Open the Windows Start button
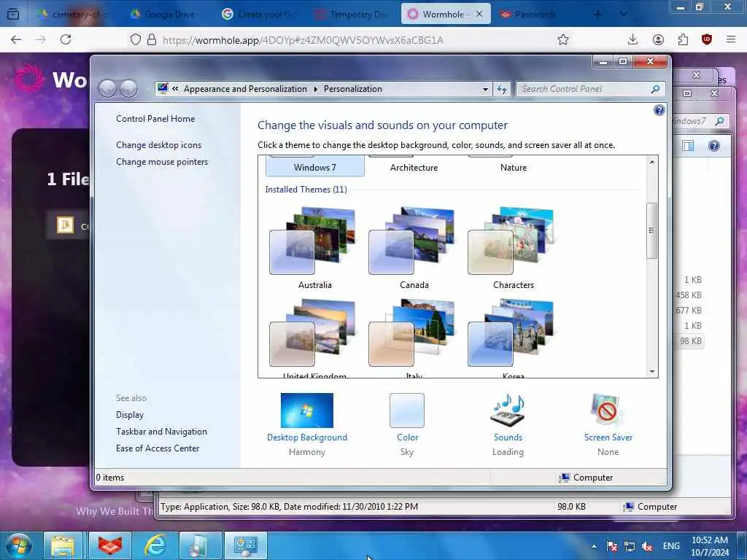 (20, 545)
